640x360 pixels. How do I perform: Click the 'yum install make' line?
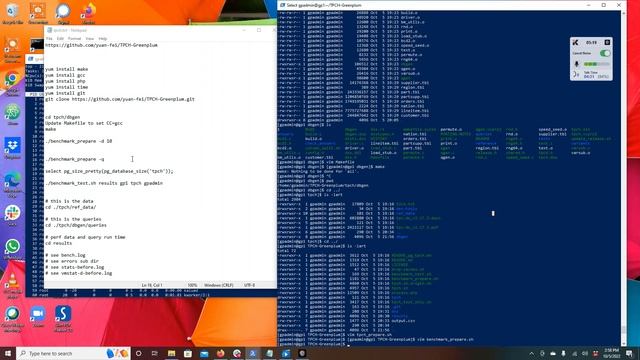coord(67,69)
